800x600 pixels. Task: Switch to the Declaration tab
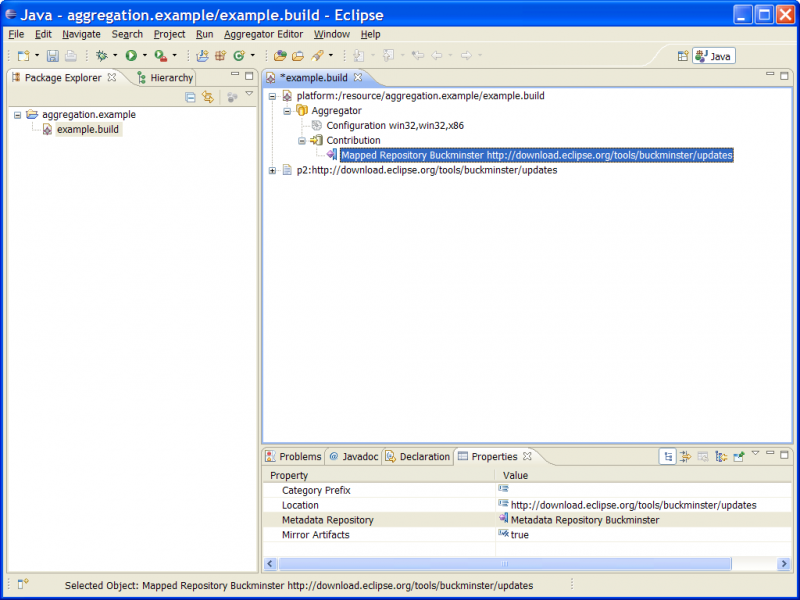click(418, 457)
